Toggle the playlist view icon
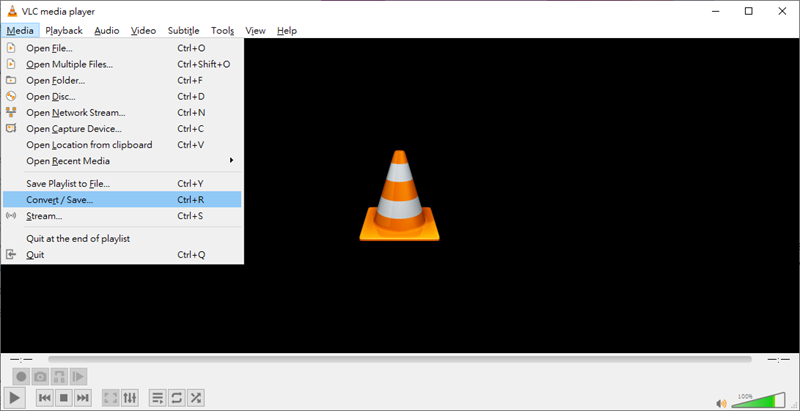The image size is (800, 411). click(x=158, y=397)
